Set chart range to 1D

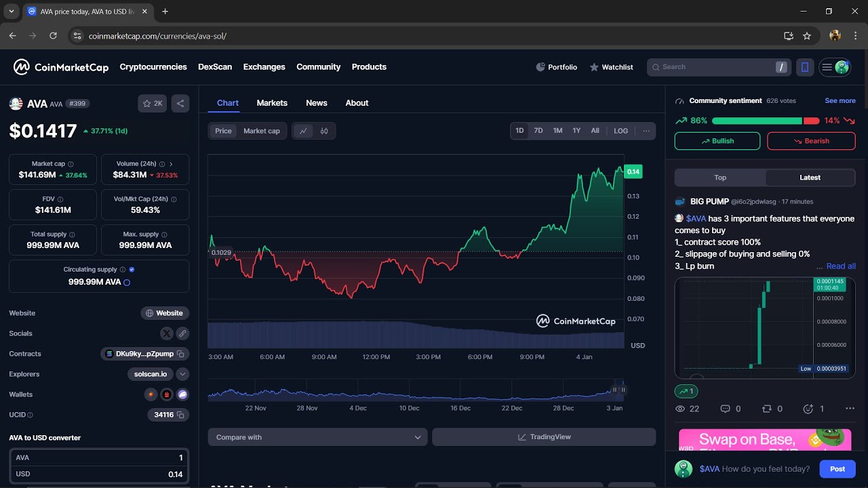click(519, 131)
